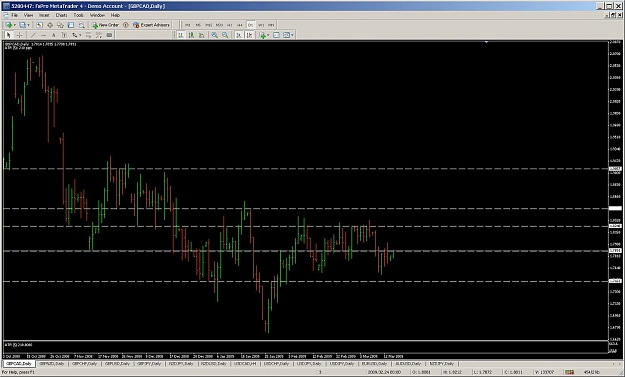Show the Navigator panel
This screenshot has width=625, height=377.
pyautogui.click(x=60, y=25)
